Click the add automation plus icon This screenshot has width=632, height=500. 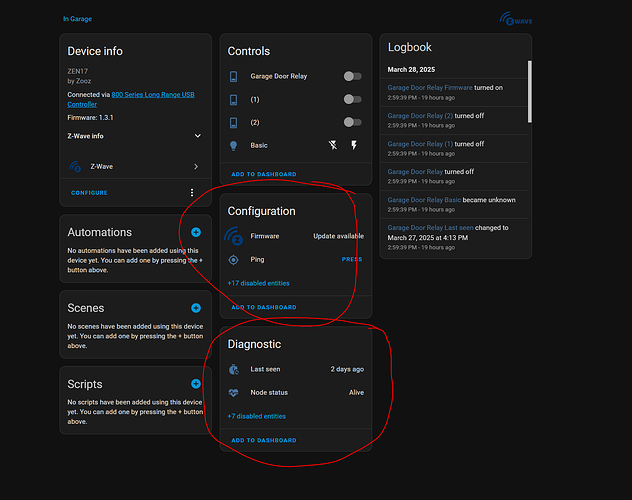click(196, 232)
